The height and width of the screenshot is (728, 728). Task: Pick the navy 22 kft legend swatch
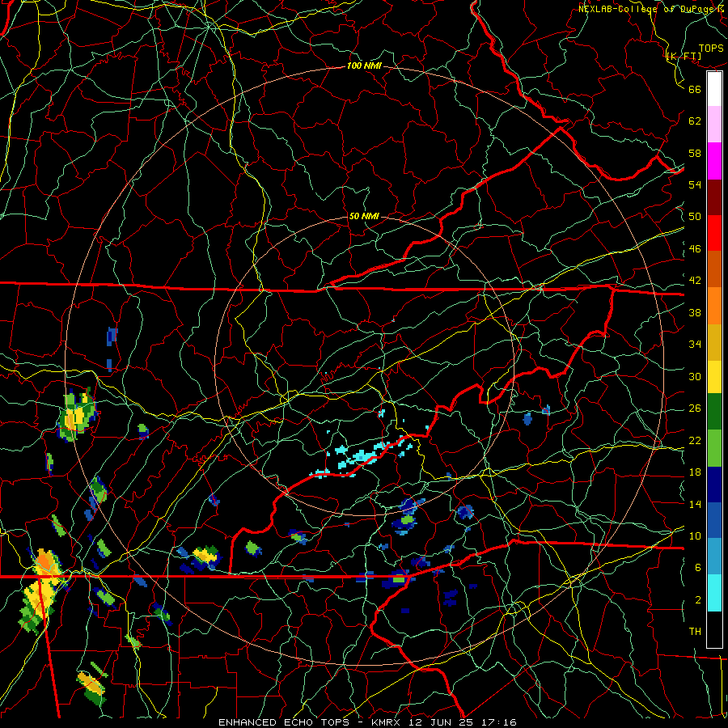[x=714, y=485]
